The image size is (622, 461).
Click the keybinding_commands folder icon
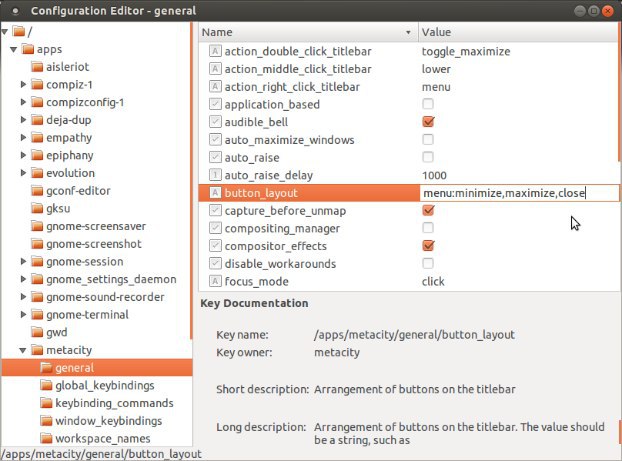pyautogui.click(x=46, y=403)
